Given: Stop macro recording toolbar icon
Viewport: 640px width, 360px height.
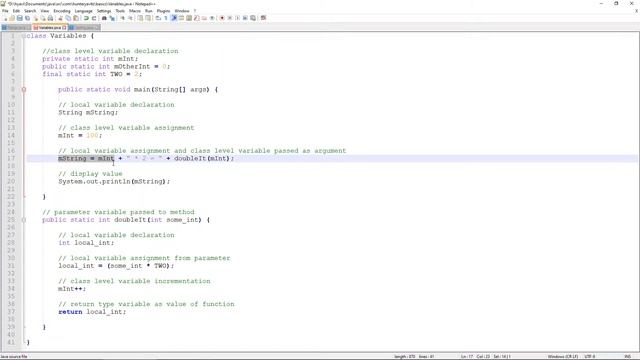Looking at the screenshot, I should [x=230, y=18].
